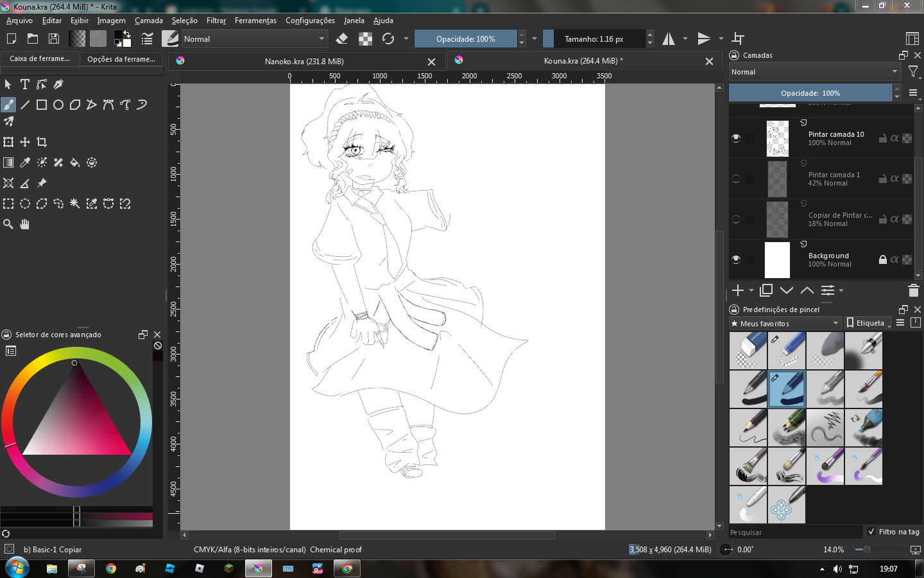
Task: Open the Filtrar menu
Action: pyautogui.click(x=216, y=21)
